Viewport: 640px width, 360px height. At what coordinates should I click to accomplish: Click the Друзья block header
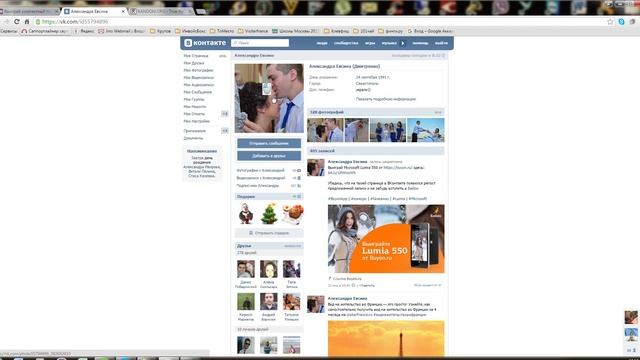pos(269,246)
